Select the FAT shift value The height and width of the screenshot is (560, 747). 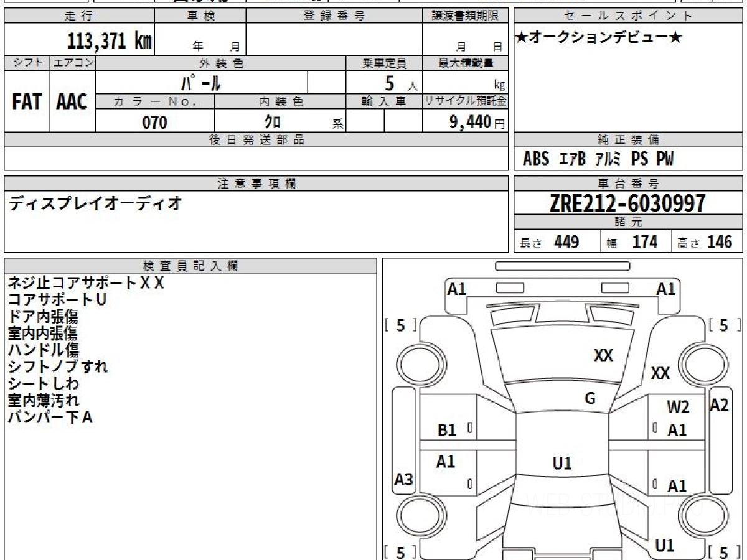click(27, 102)
